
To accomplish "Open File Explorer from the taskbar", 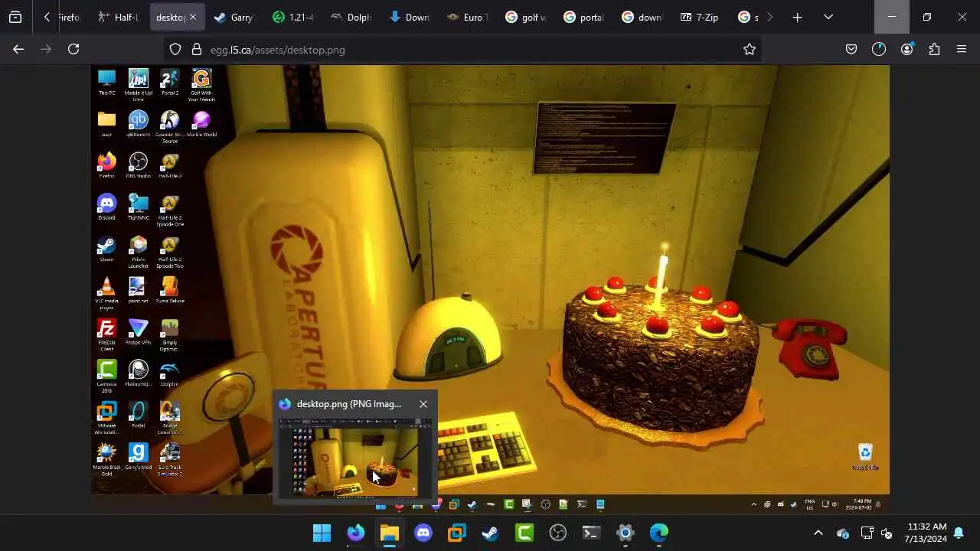I will coord(390,533).
